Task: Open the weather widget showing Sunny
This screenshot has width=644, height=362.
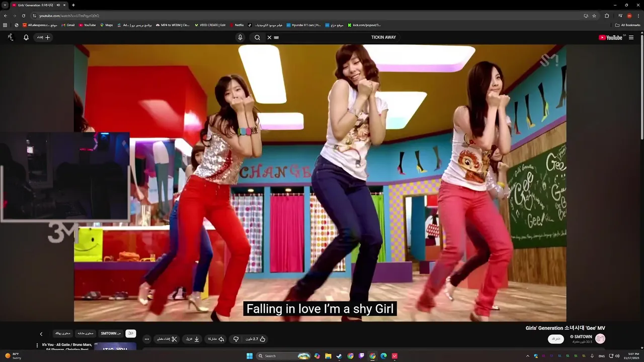Action: coord(13,356)
